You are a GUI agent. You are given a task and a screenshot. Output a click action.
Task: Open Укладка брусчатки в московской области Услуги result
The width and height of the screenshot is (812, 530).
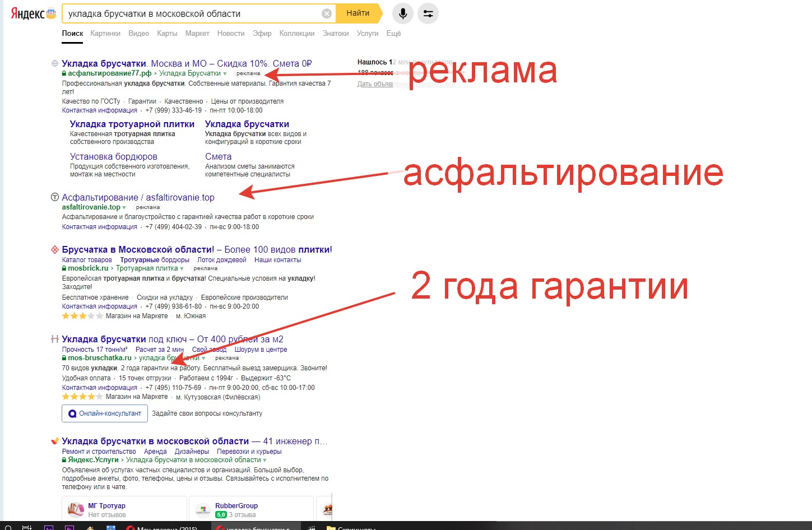pos(194,441)
